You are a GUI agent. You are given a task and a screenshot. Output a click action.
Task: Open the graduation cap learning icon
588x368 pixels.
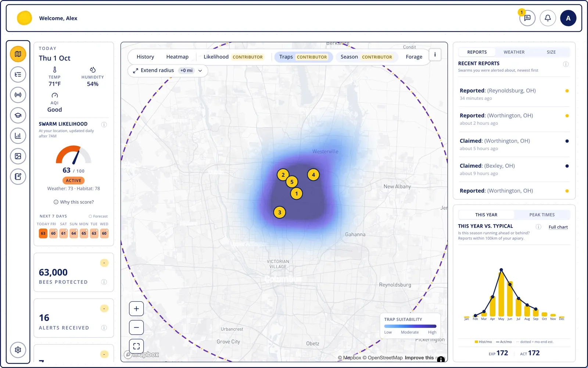[x=18, y=115]
